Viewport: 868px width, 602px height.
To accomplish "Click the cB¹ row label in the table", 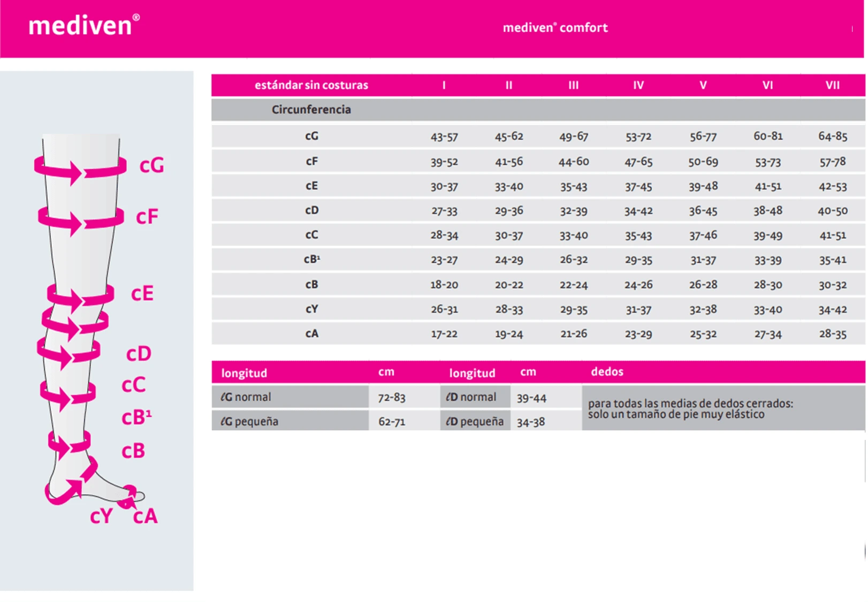I will [x=312, y=260].
